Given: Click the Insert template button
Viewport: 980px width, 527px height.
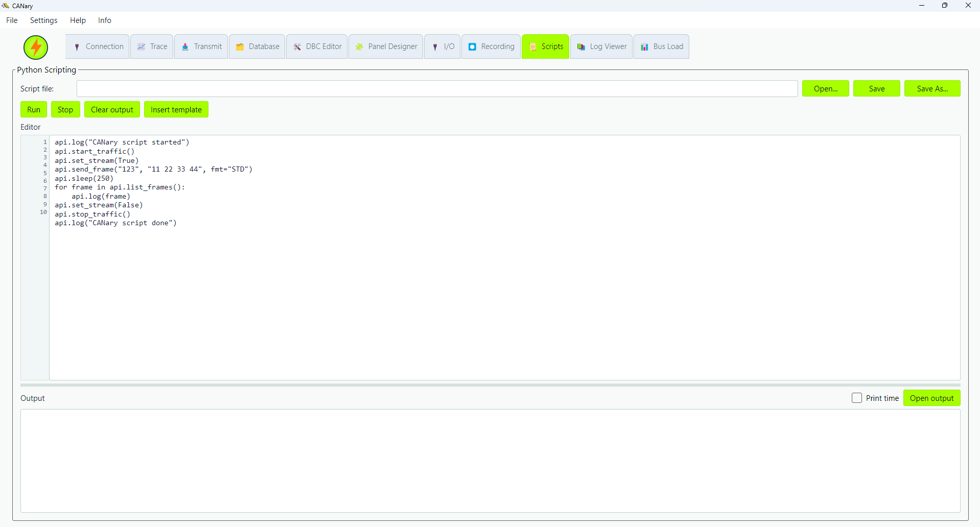Looking at the screenshot, I should (176, 109).
